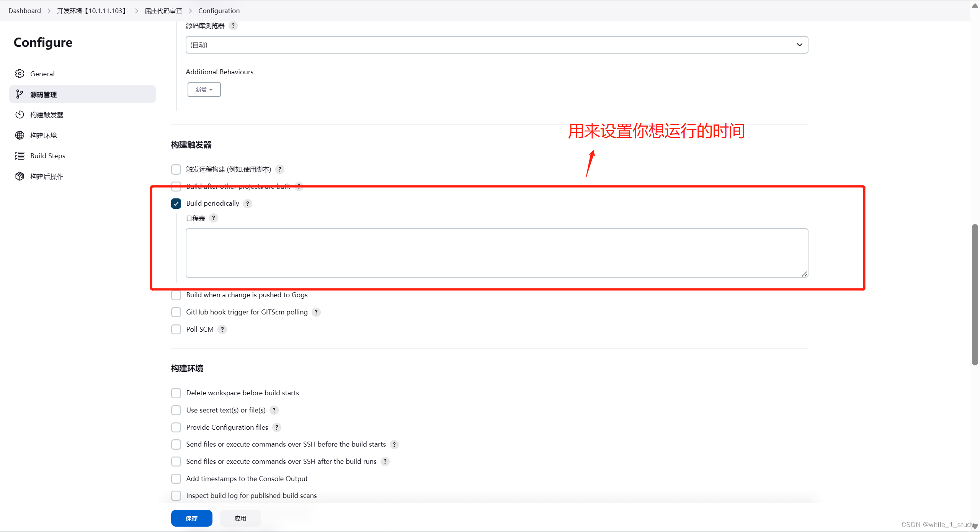Image resolution: width=980 pixels, height=532 pixels.
Task: Click the 构建后操作 cube icon in sidebar
Action: (20, 176)
